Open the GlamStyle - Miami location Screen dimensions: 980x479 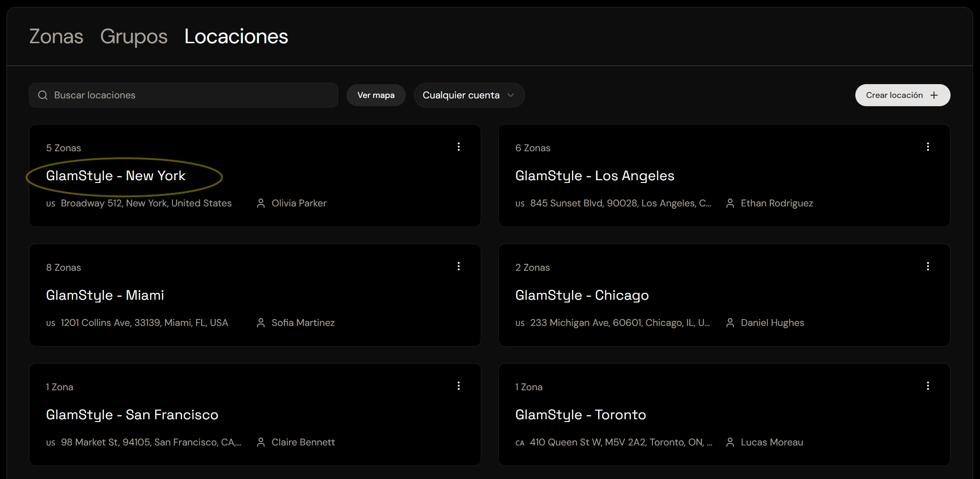pos(105,295)
